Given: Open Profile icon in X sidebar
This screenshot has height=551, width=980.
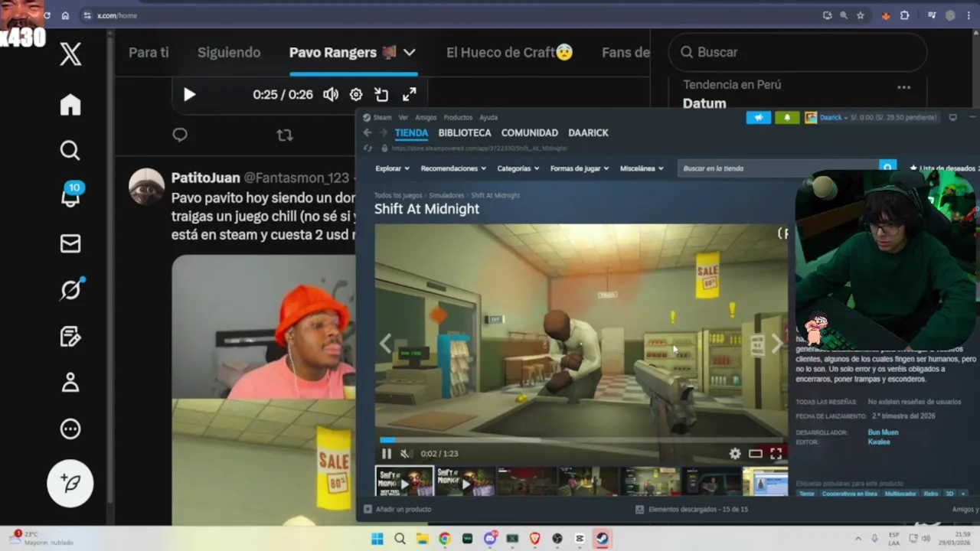Looking at the screenshot, I should pyautogui.click(x=70, y=383).
